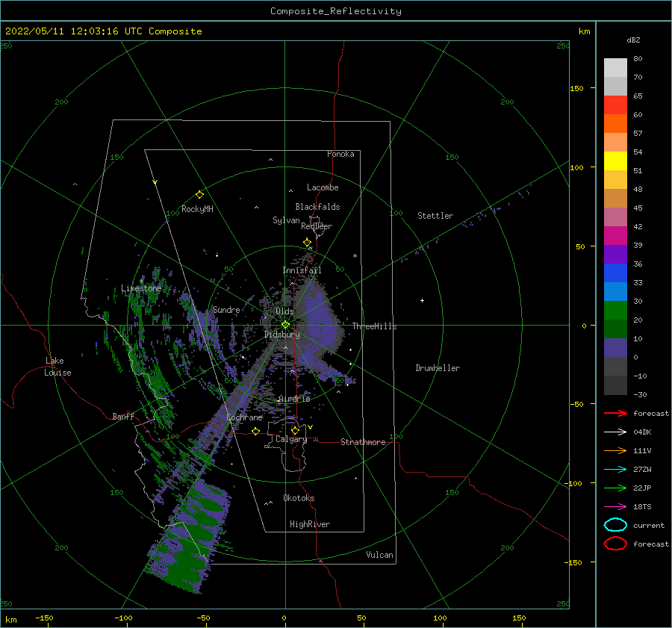Click the magenta 42 dBZ color swatch
Screen dimensions: 672x628
click(x=615, y=235)
